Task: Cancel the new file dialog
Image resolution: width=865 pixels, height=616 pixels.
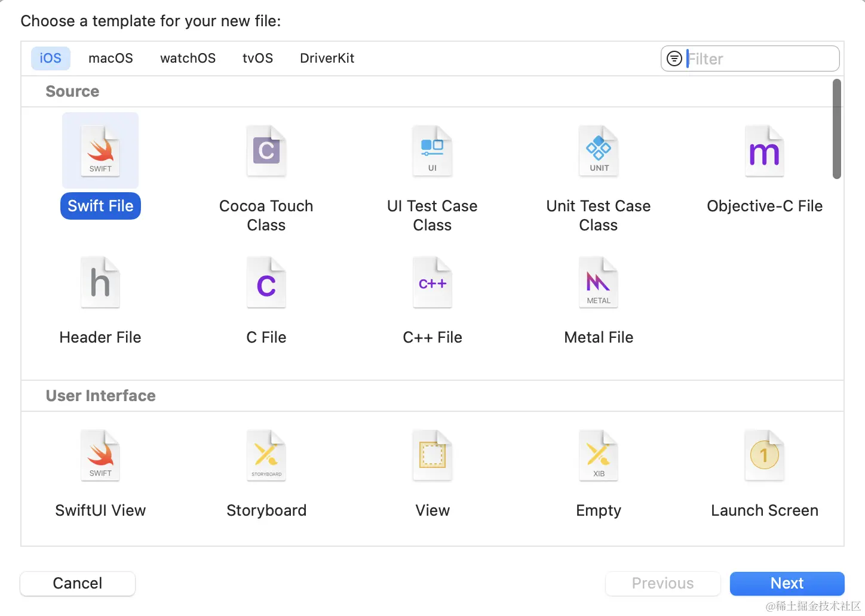Action: (78, 583)
